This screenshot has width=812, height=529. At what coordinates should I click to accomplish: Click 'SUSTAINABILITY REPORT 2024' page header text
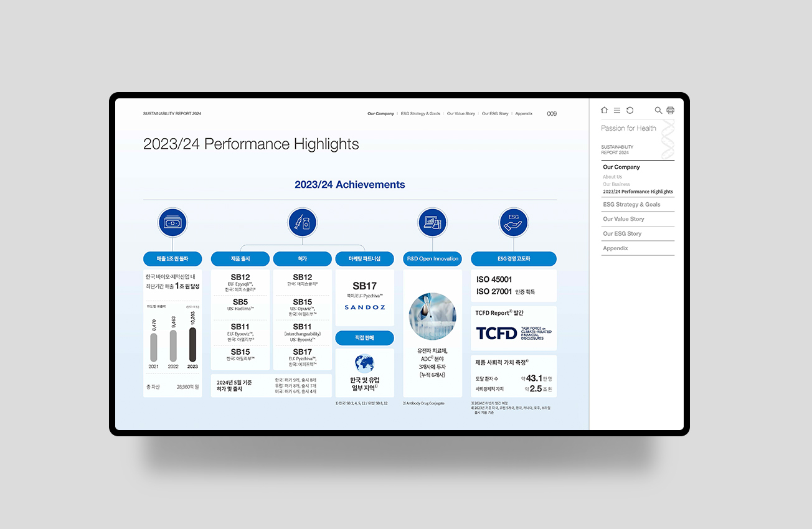coord(172,114)
